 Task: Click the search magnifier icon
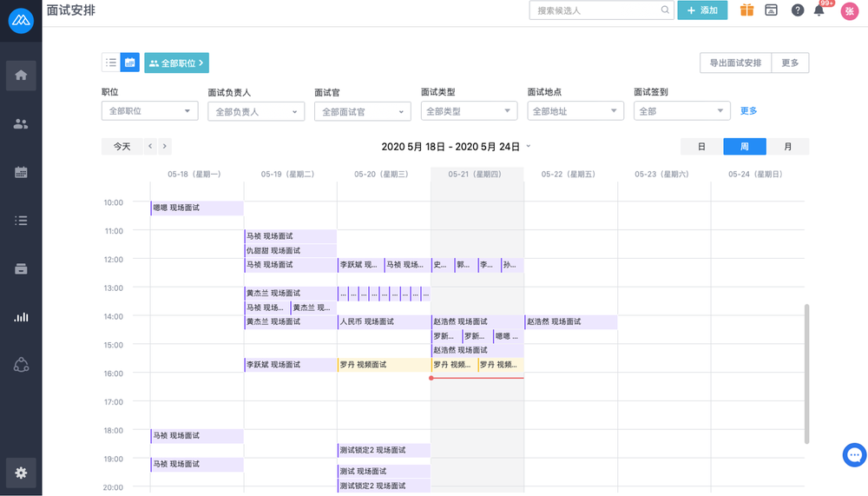(665, 10)
